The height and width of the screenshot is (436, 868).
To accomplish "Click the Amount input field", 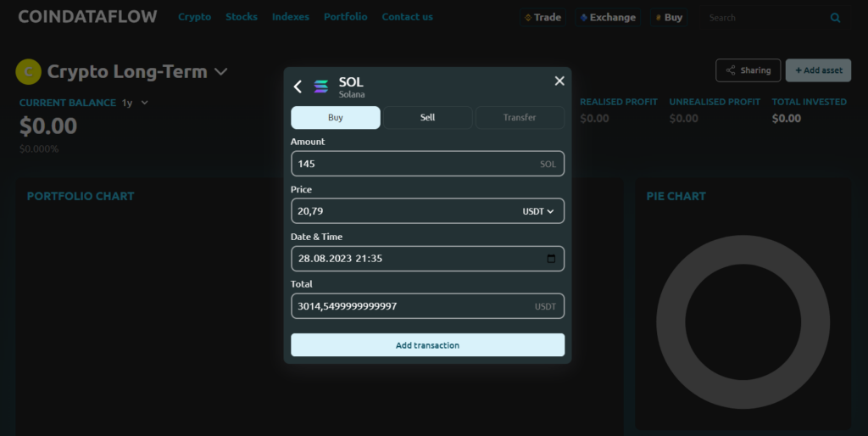I will point(427,164).
